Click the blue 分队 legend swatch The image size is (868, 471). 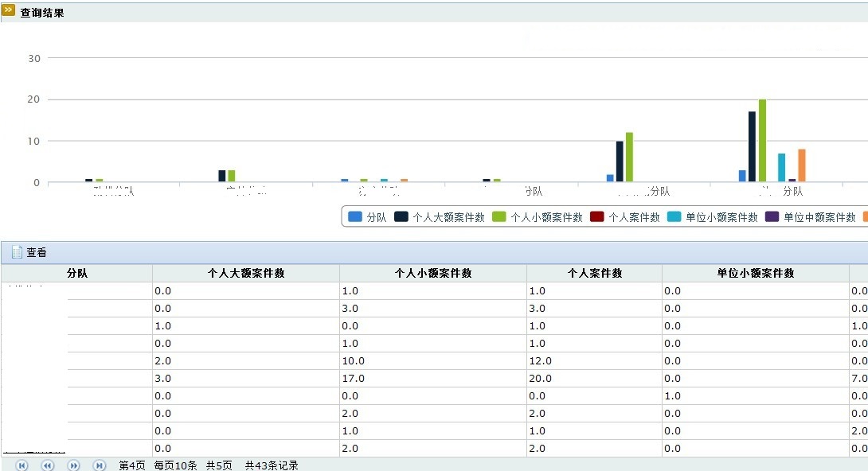(x=355, y=216)
